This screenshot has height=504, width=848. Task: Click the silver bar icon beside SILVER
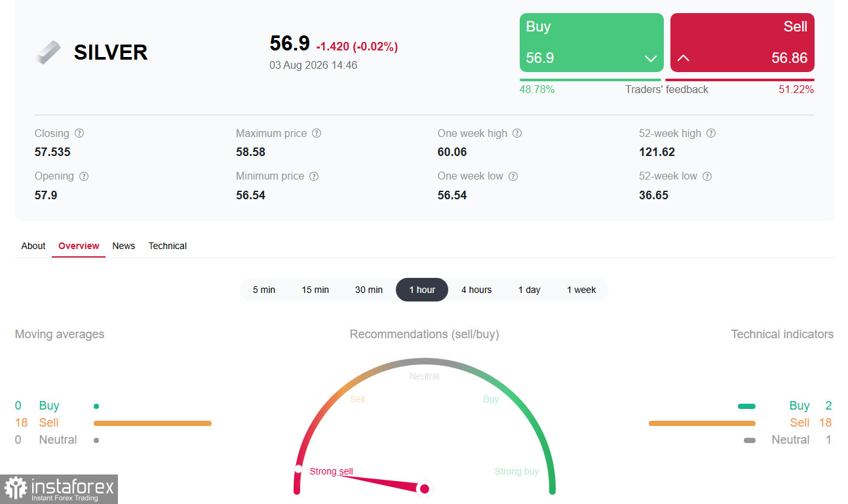click(x=47, y=52)
